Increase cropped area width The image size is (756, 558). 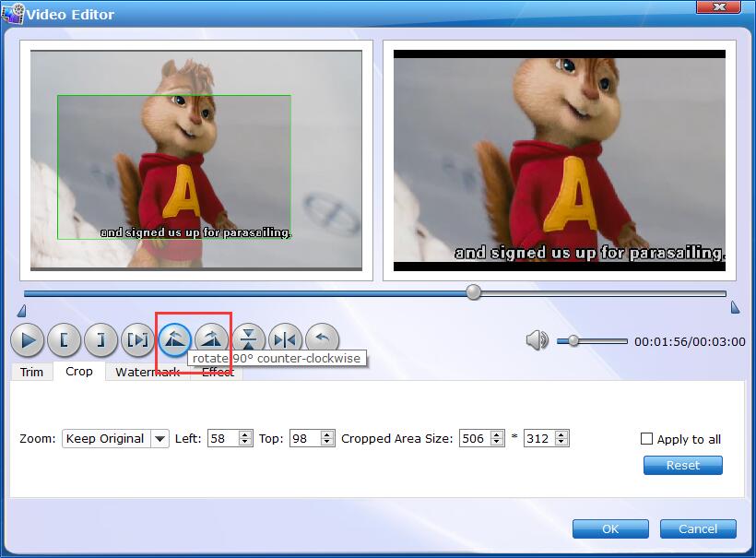(497, 434)
